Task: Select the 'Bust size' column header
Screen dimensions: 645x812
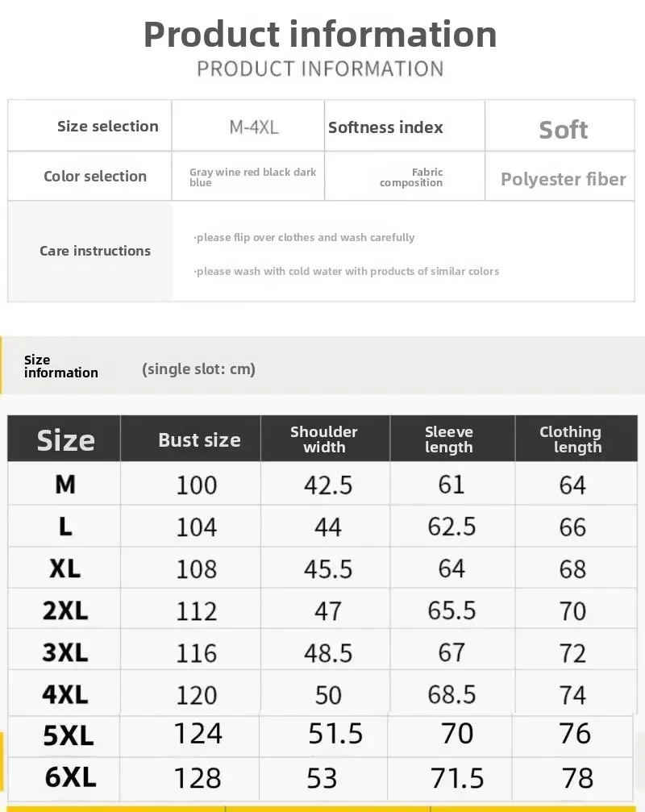Action: [x=199, y=440]
